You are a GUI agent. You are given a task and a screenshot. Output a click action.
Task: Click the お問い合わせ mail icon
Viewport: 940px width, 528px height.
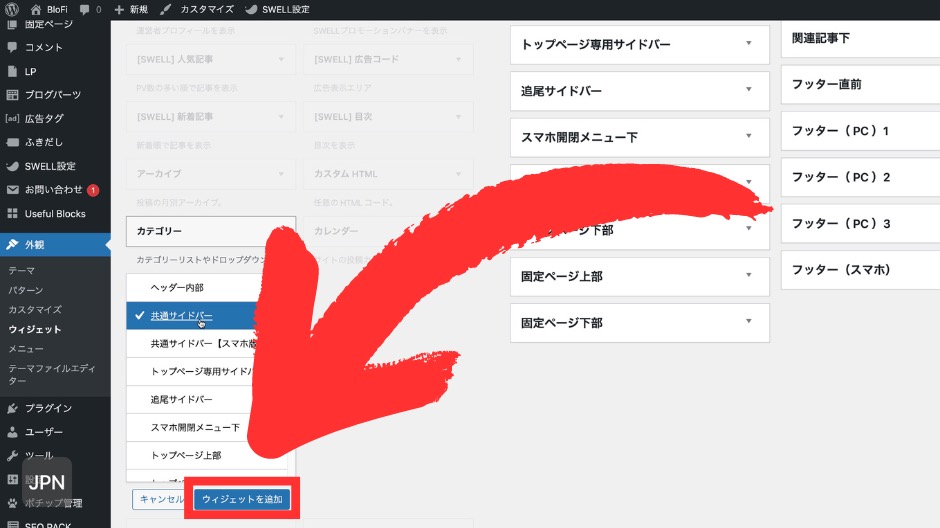pos(12,189)
